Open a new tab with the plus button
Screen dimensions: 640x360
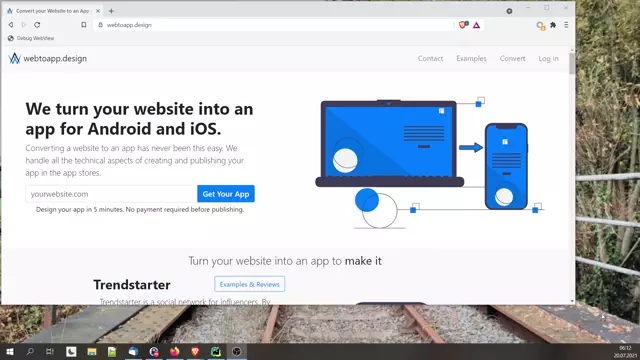pos(111,11)
